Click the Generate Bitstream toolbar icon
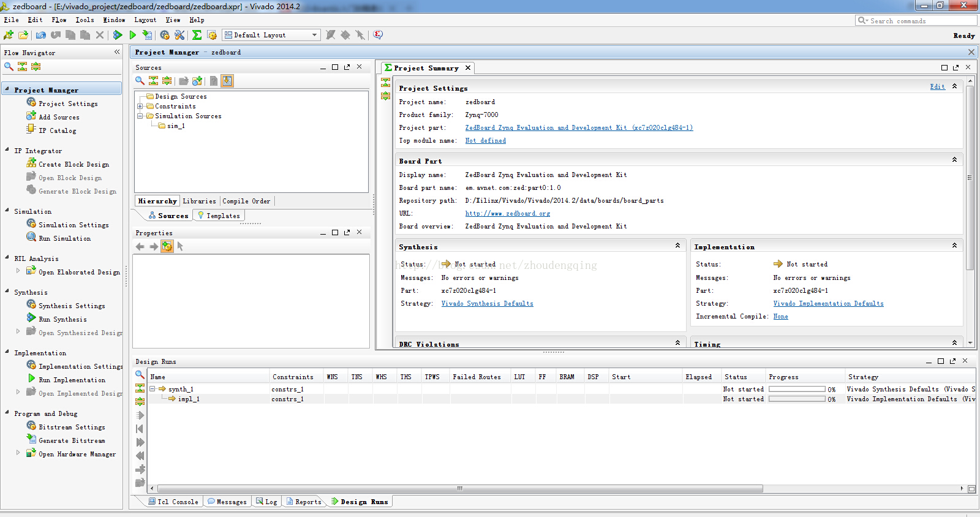980x517 pixels. (147, 35)
